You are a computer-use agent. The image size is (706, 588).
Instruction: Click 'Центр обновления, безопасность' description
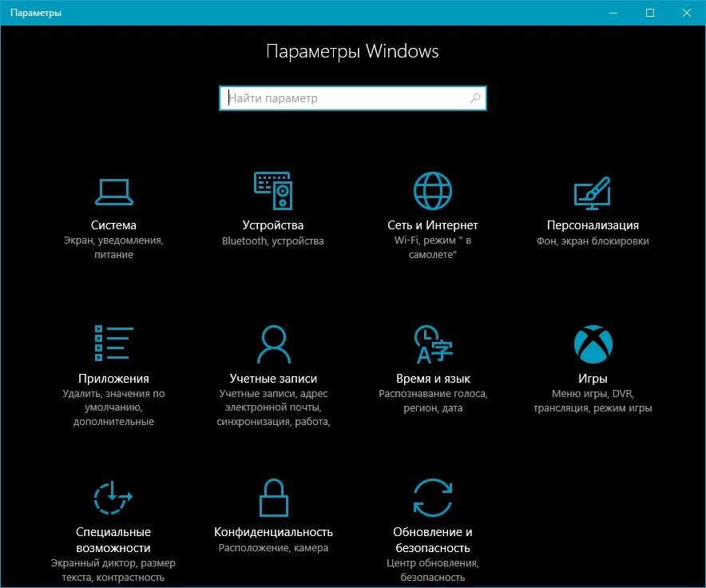tap(433, 570)
